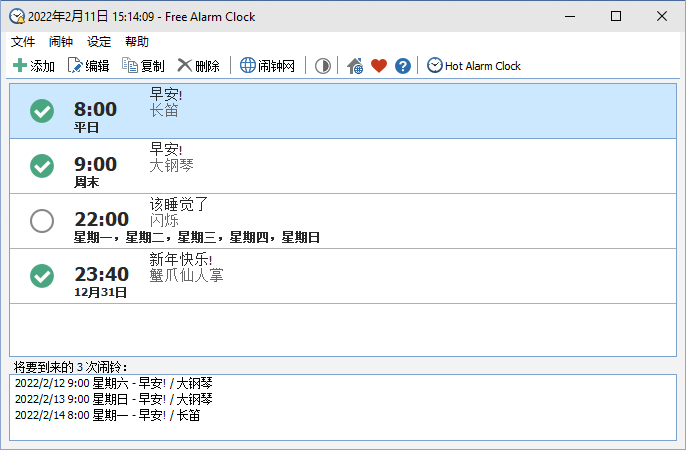Click the 蟹爪仙人掌 sound name

tap(186, 276)
